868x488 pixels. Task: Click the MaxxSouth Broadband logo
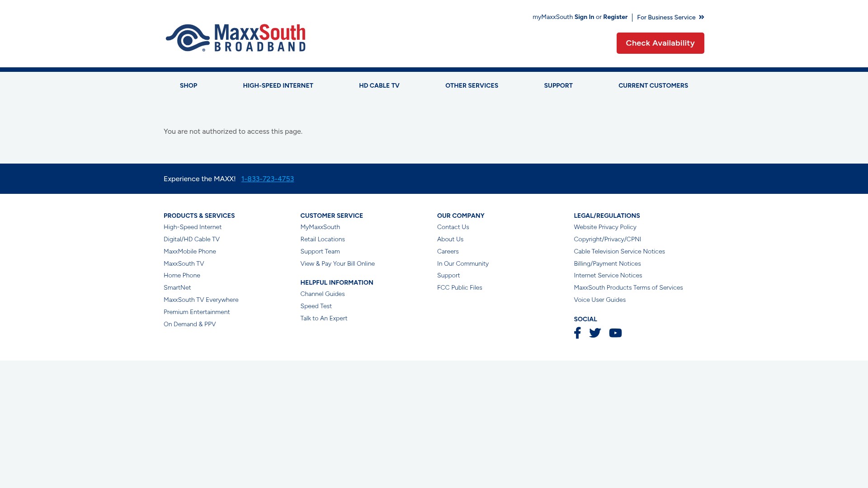(236, 38)
